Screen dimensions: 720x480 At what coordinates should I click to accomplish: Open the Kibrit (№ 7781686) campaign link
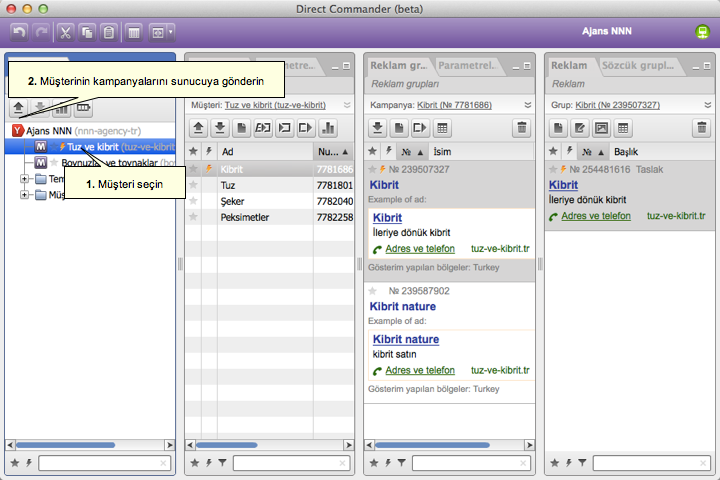pyautogui.click(x=454, y=105)
